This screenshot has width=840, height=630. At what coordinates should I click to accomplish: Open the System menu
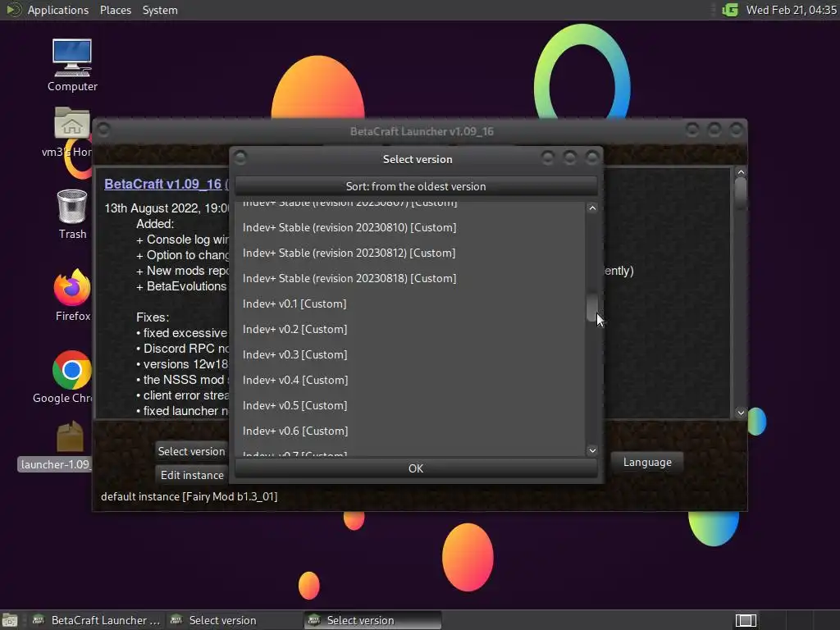160,10
